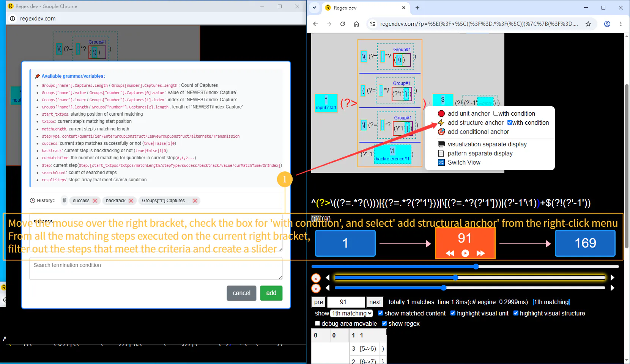Click the 'input start' node in right window

(326, 103)
